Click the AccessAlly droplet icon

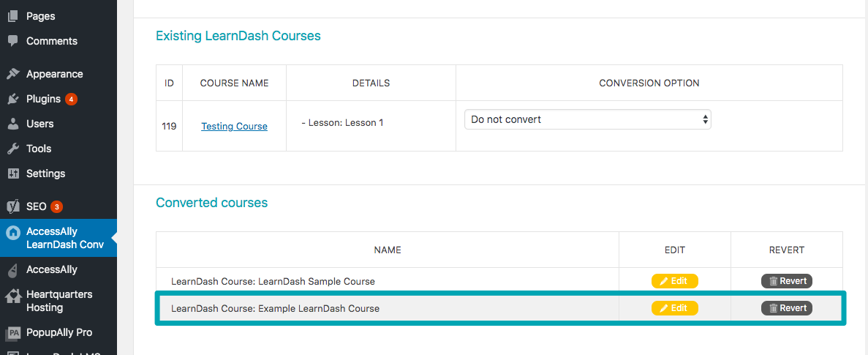pos(12,269)
